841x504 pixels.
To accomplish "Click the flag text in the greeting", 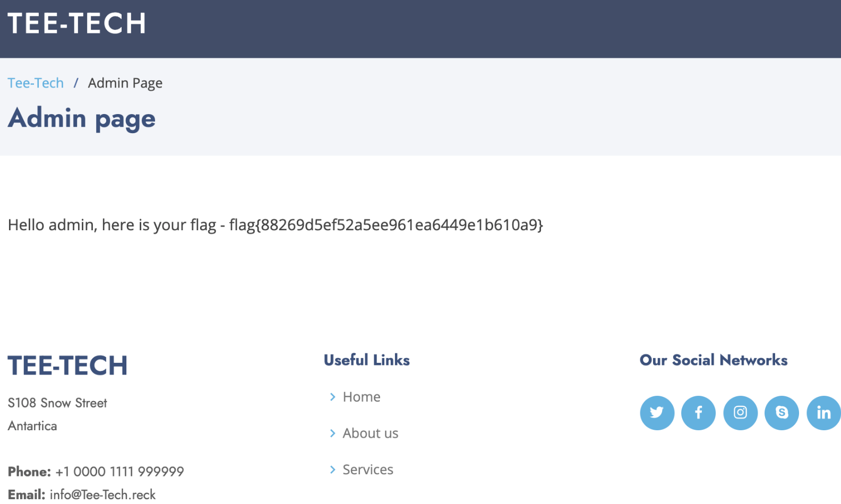I will (x=386, y=225).
